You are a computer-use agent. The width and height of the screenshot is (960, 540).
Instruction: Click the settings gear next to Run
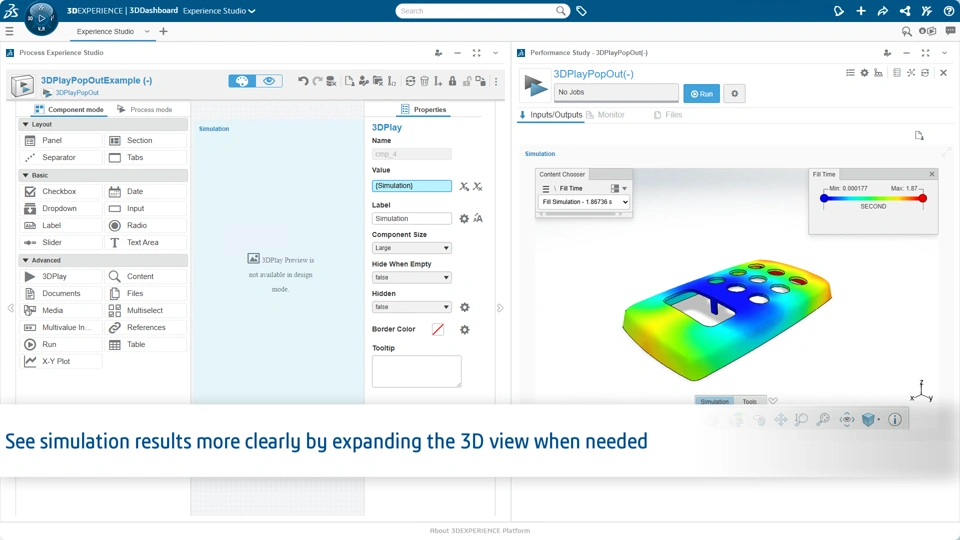pos(735,94)
